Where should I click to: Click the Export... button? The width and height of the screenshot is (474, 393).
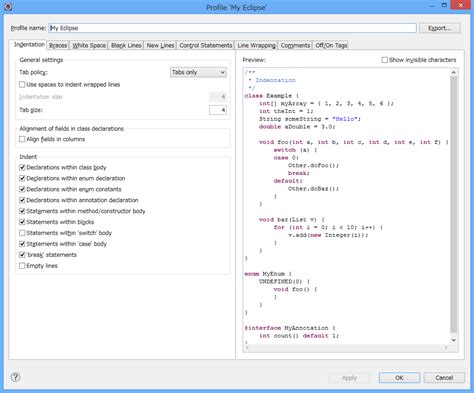click(440, 28)
